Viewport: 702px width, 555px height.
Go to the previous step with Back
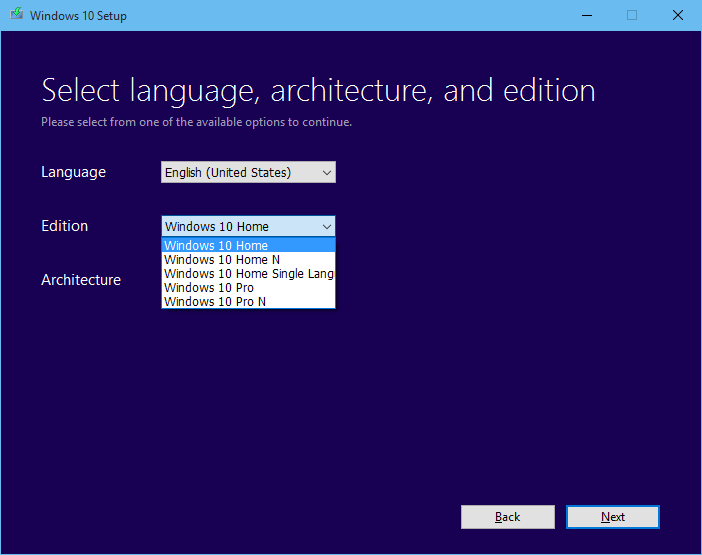(508, 517)
